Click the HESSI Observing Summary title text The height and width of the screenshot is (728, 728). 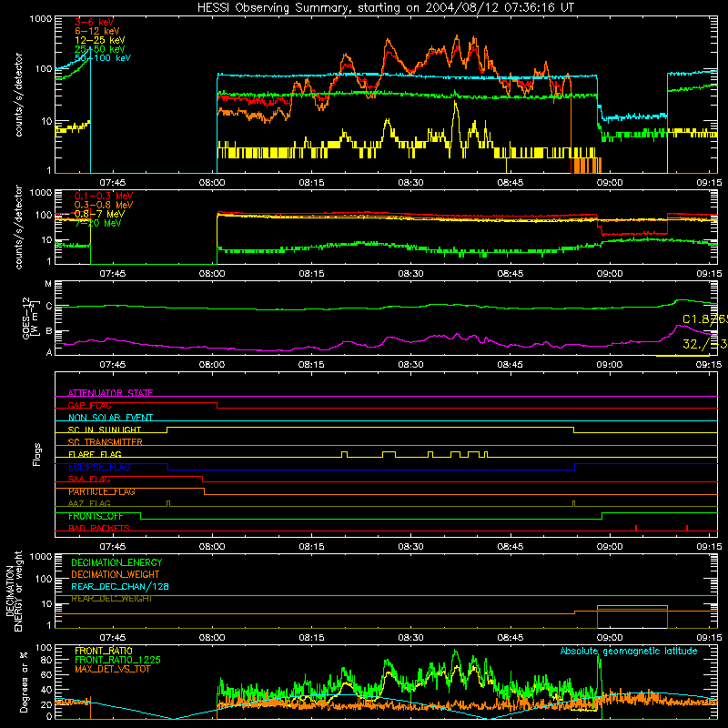point(386,7)
